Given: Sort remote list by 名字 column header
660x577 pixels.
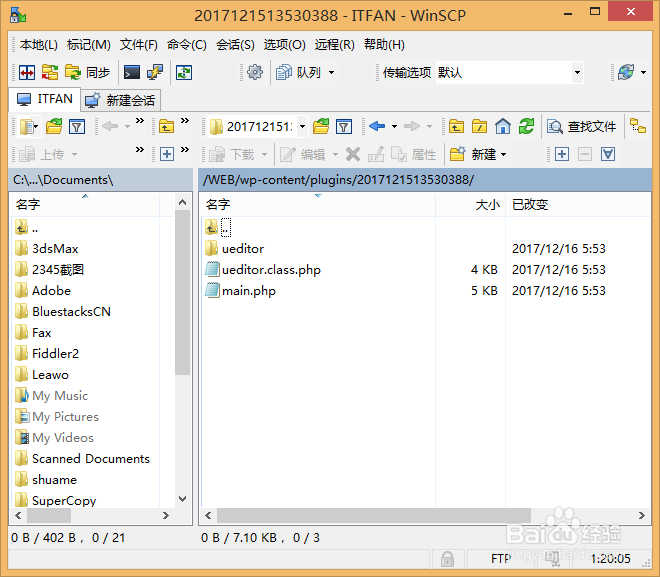Looking at the screenshot, I should click(x=318, y=205).
